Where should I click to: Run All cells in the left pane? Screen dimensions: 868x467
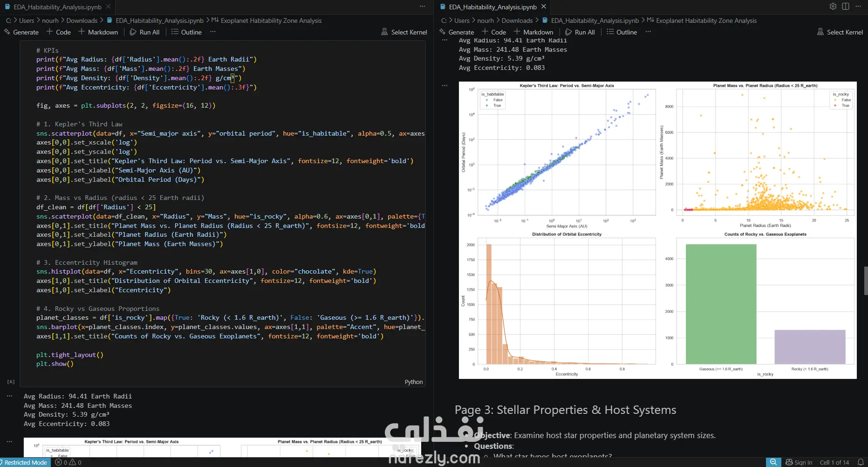(x=144, y=32)
